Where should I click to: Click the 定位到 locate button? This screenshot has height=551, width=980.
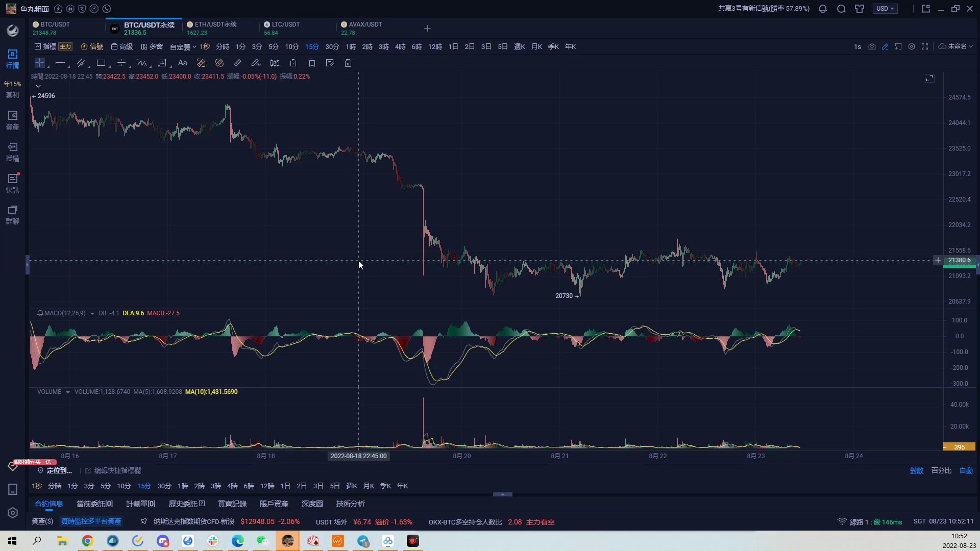[x=55, y=470]
